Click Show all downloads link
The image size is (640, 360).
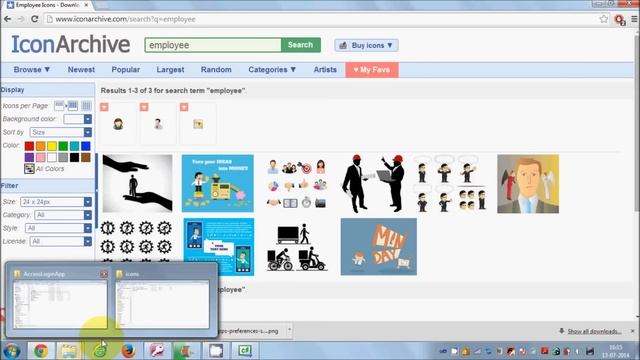(594, 331)
